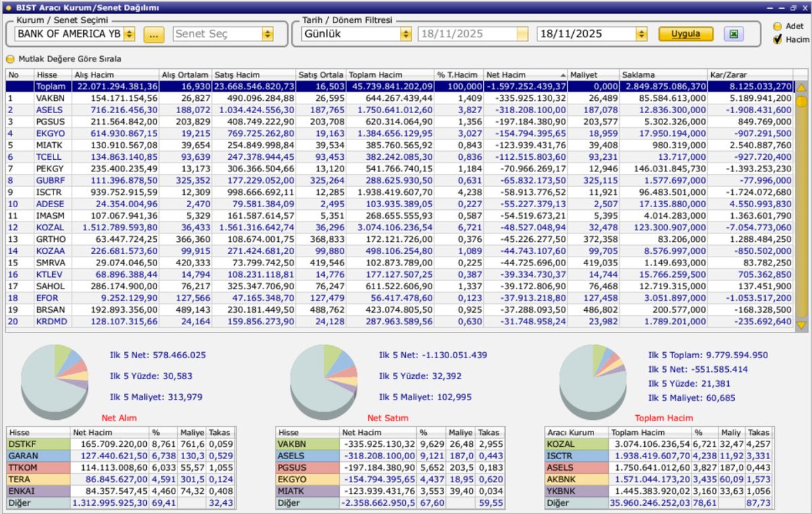Apply the filter with Uygula button
The image size is (812, 514).
685,34
